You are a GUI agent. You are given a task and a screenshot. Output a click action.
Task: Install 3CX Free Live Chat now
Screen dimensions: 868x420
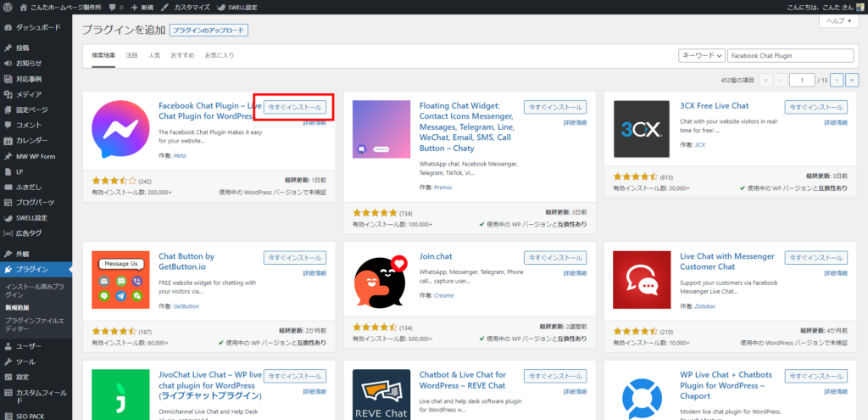tap(816, 107)
